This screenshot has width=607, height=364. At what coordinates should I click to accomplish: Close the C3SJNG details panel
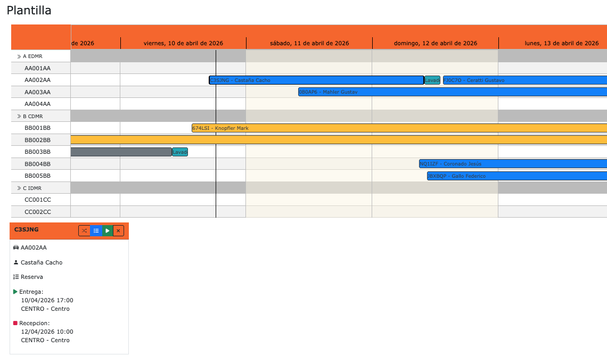(x=118, y=230)
